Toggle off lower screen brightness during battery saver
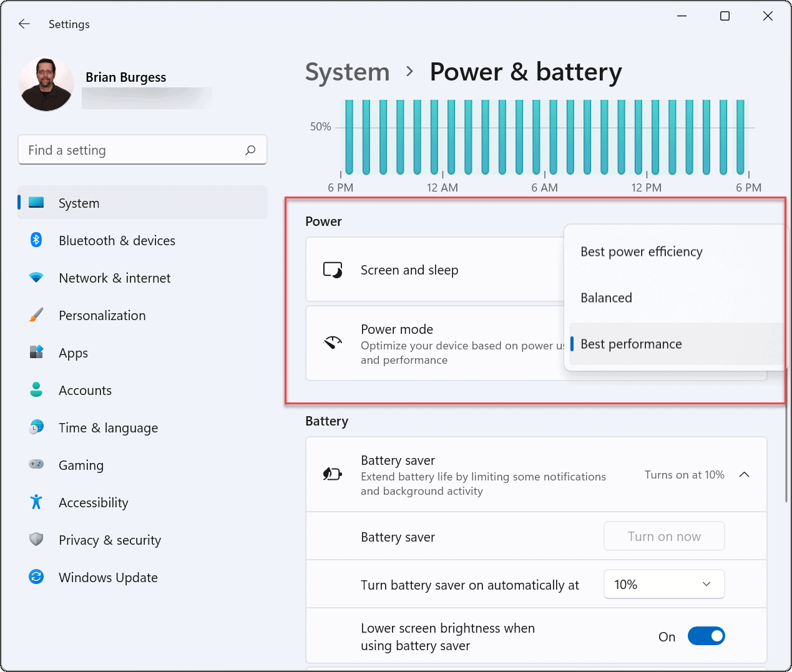792x672 pixels. coord(706,636)
